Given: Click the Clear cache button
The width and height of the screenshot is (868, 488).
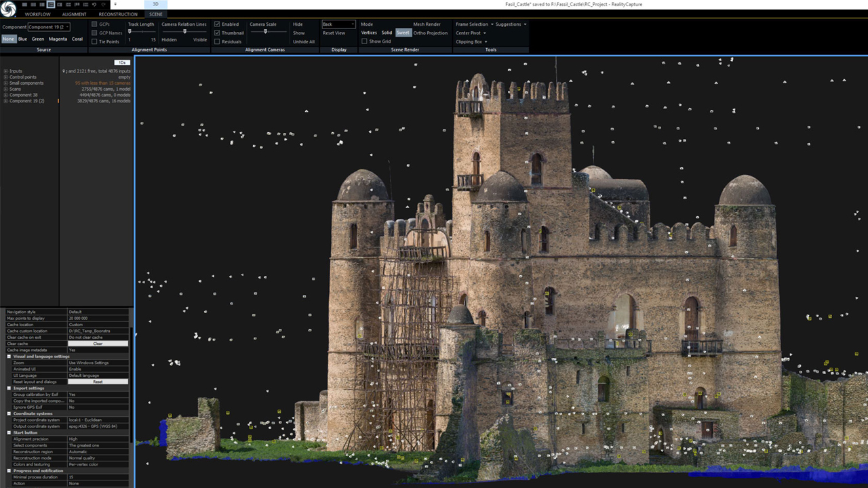Looking at the screenshot, I should pos(98,343).
